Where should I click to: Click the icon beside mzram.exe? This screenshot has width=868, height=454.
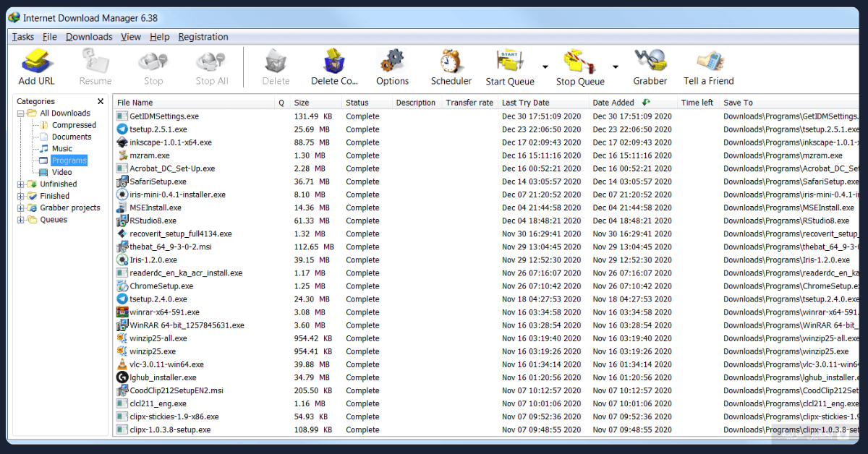click(x=122, y=155)
